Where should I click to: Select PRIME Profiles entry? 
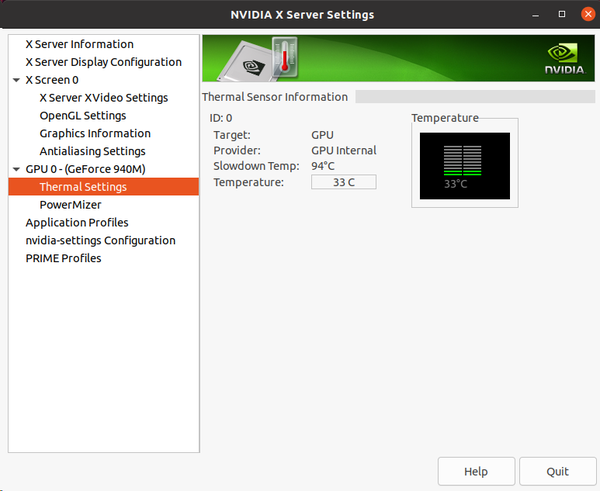[x=63, y=258]
